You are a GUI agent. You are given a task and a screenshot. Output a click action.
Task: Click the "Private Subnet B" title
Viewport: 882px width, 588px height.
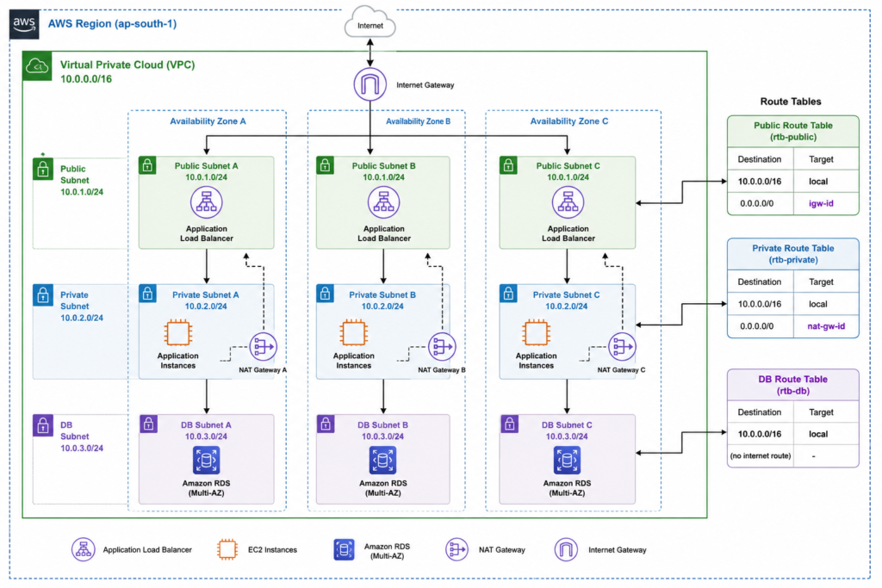[x=382, y=294]
